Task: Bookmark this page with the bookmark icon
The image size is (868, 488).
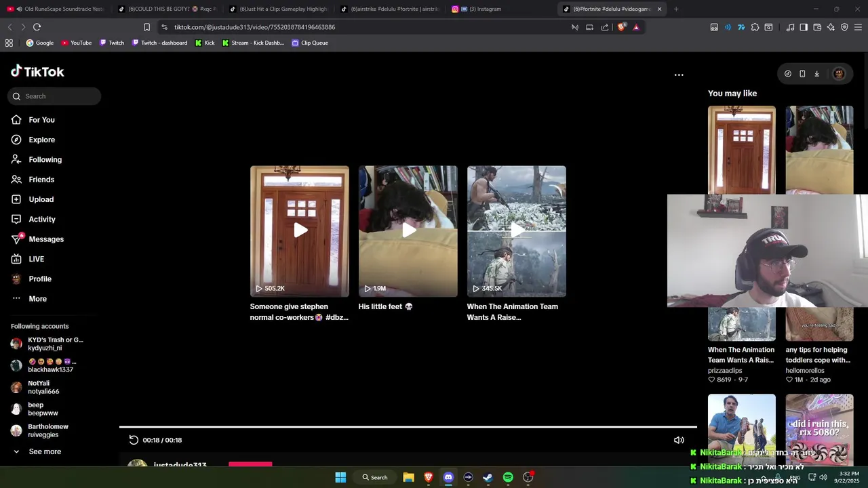Action: coord(146,27)
